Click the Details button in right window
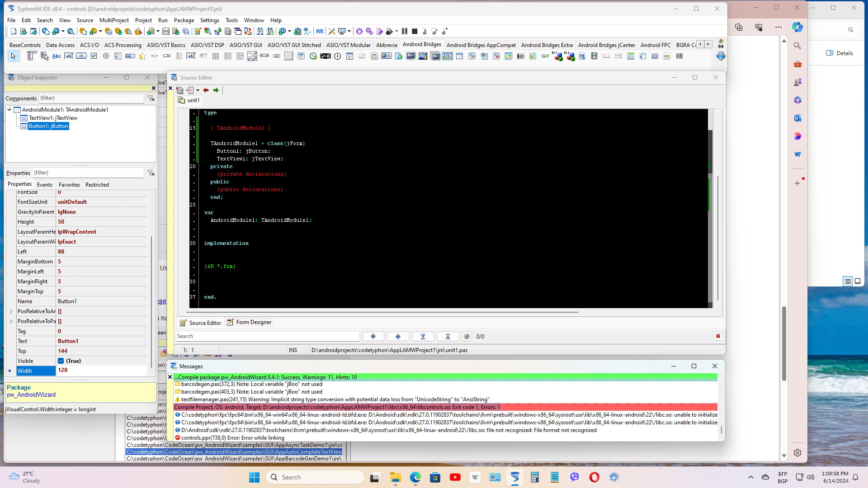This screenshot has width=868, height=488. click(x=840, y=53)
